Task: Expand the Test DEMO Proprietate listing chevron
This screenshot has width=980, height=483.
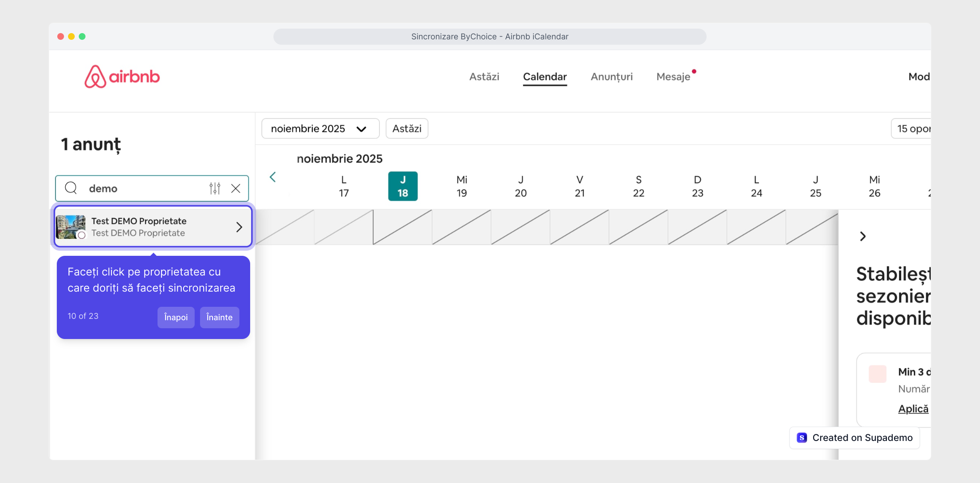Action: pos(239,227)
